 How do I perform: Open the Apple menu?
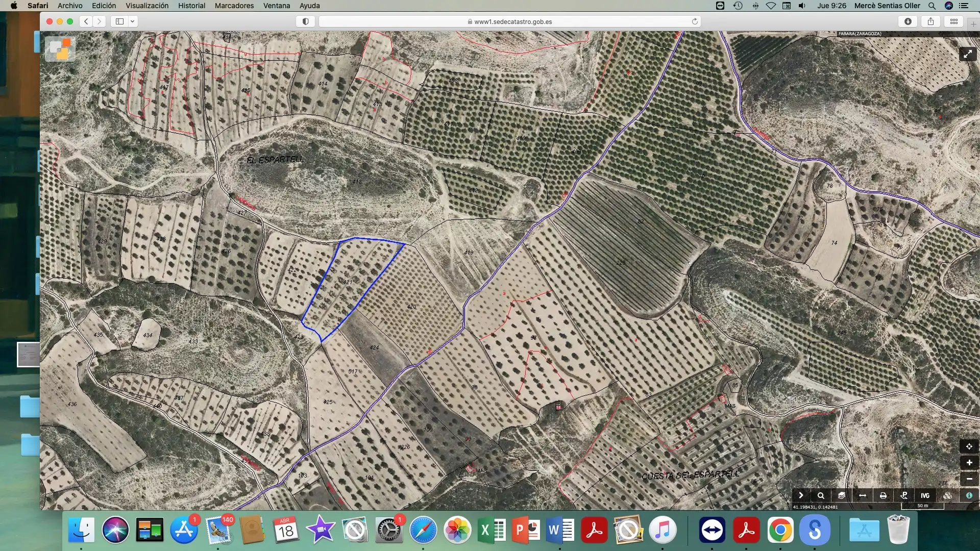pyautogui.click(x=14, y=6)
